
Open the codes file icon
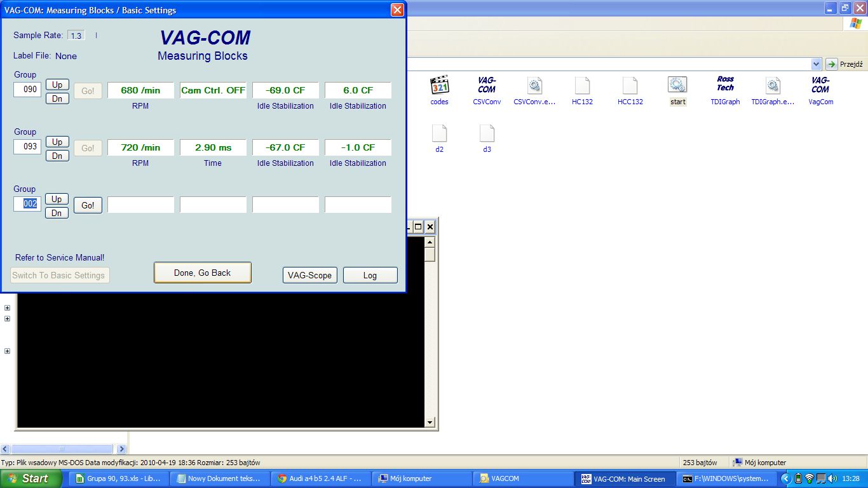click(439, 85)
